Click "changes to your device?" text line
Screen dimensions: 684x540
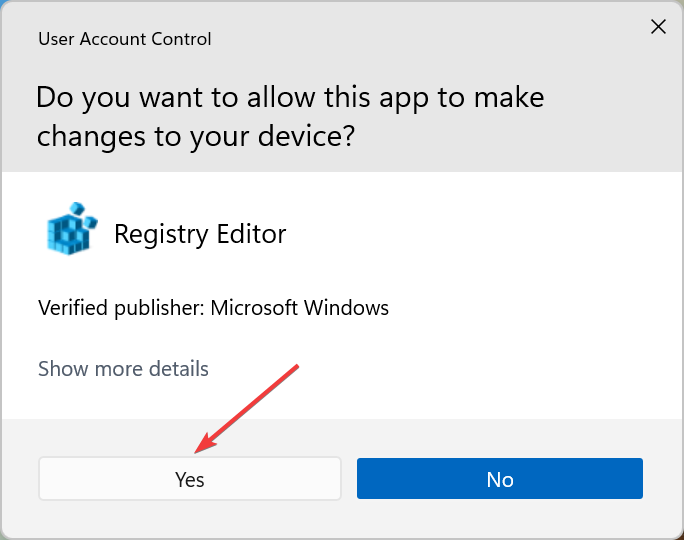(196, 136)
